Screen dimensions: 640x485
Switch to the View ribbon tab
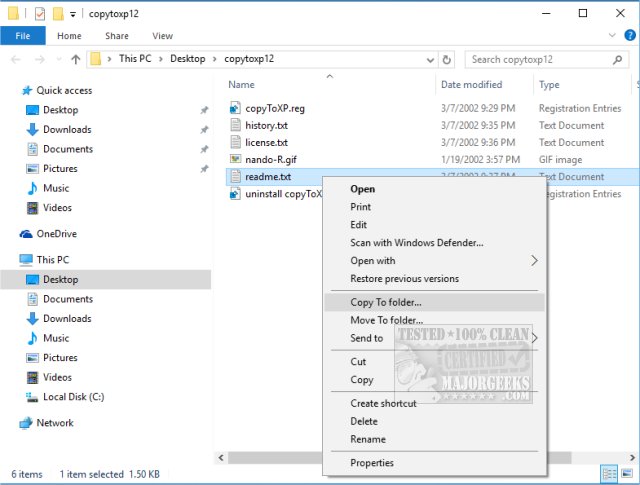pyautogui.click(x=162, y=36)
